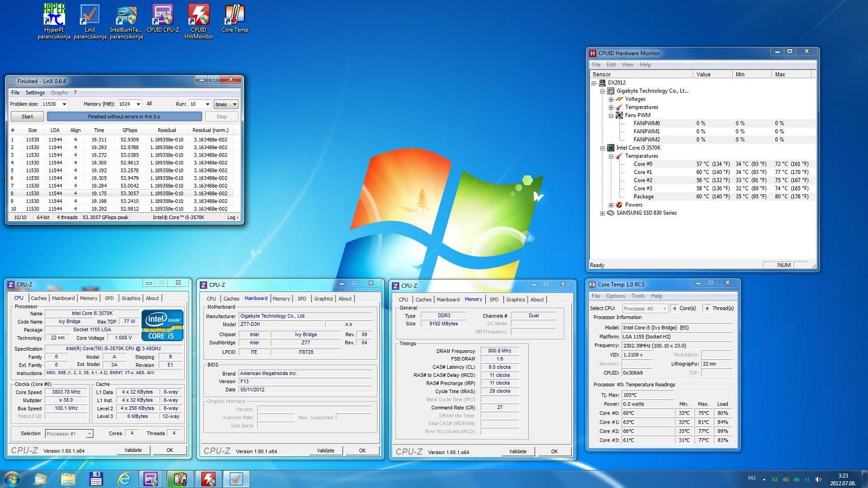Open the times unit dropdown in LinX
Image resolution: width=868 pixels, height=488 pixels.
tap(226, 104)
